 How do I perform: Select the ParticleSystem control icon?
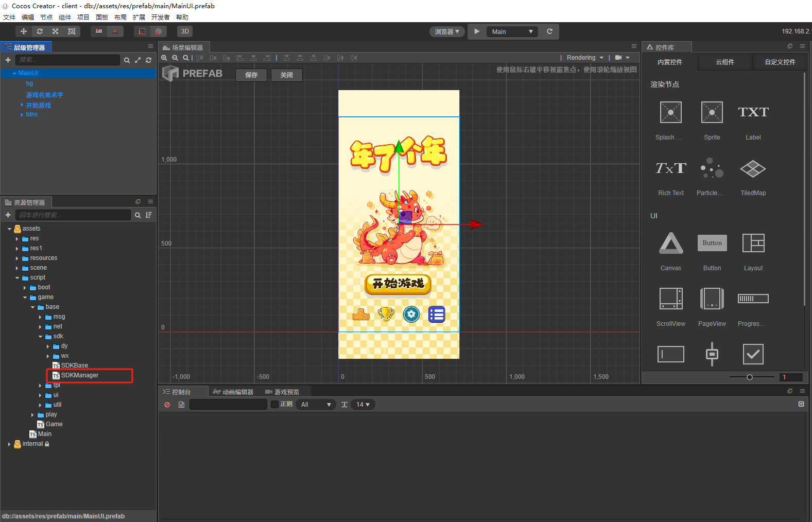(712, 168)
